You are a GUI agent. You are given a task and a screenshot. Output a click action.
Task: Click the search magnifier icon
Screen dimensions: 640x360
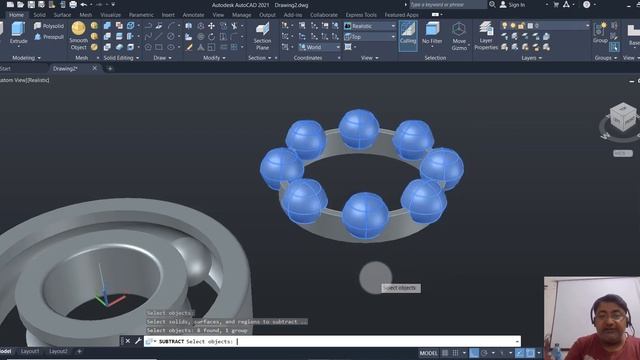point(492,4)
